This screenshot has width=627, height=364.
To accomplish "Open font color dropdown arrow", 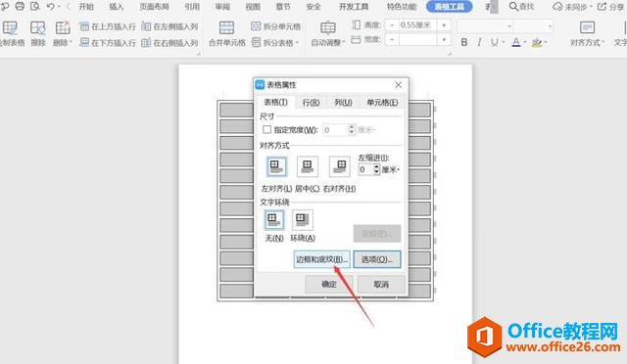I will 525,42.
